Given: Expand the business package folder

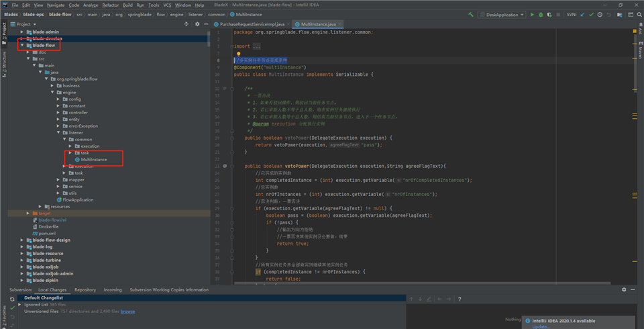Looking at the screenshot, I should (x=52, y=85).
